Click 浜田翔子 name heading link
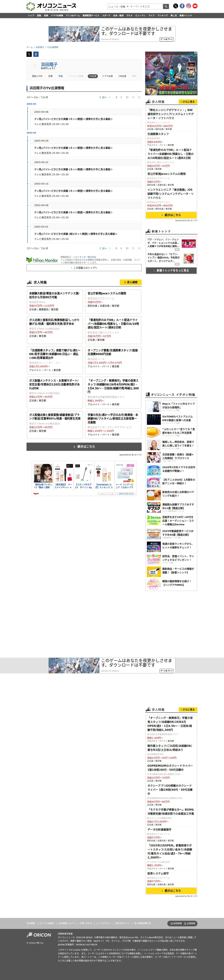Image resolution: width=224 pixels, height=980 pixels. tap(49, 65)
